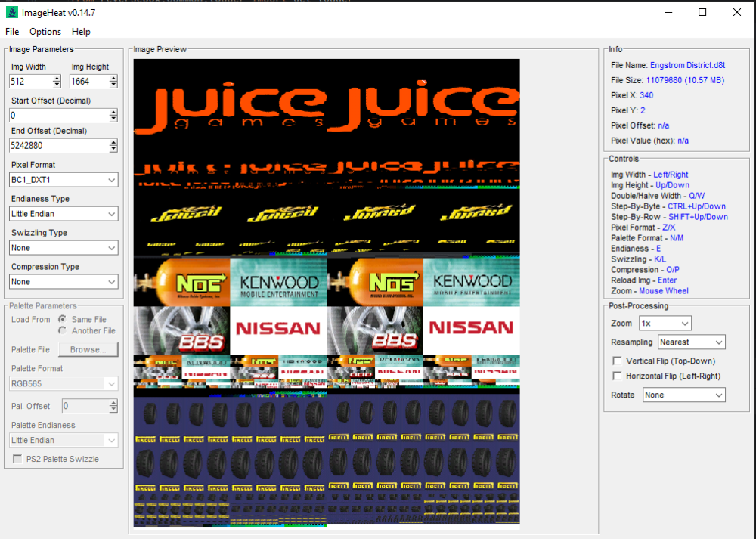Increment the Start Offset spinner up

pos(113,112)
